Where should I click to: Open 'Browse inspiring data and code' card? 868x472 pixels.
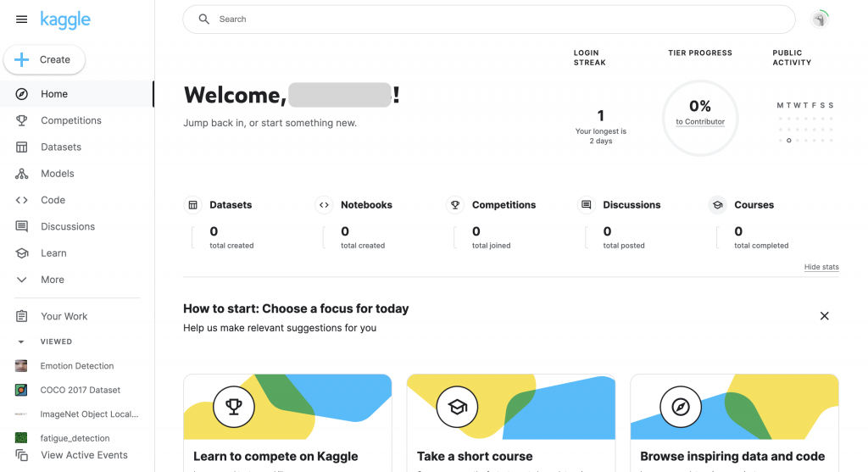(735, 424)
